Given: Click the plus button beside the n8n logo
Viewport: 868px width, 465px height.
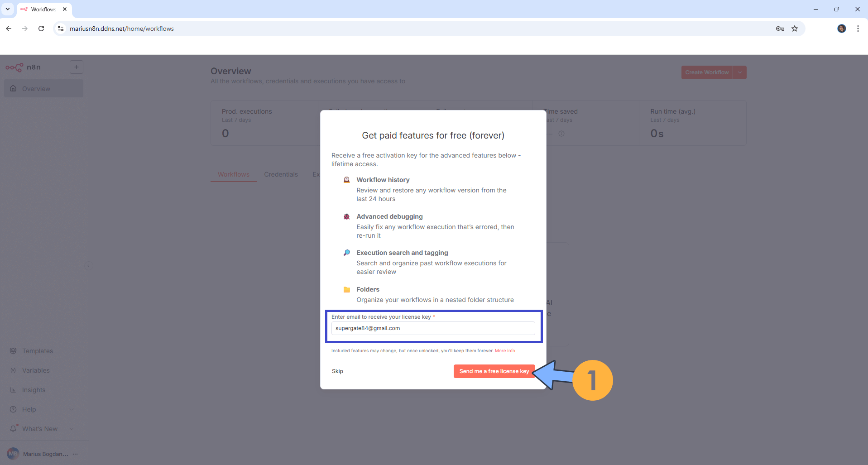Looking at the screenshot, I should click(x=77, y=67).
